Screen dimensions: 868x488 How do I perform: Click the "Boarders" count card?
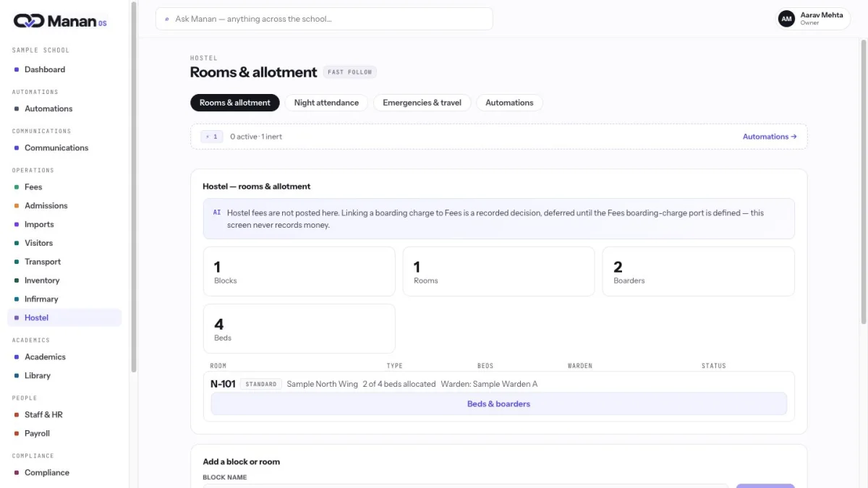(x=698, y=271)
